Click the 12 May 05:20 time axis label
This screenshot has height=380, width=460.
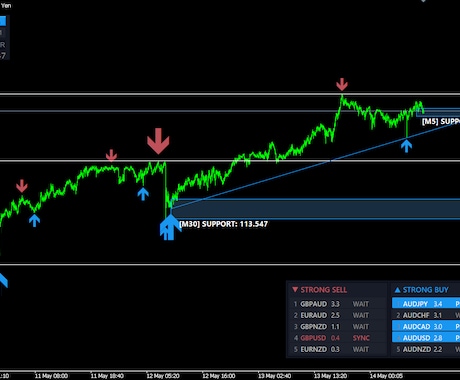click(163, 376)
